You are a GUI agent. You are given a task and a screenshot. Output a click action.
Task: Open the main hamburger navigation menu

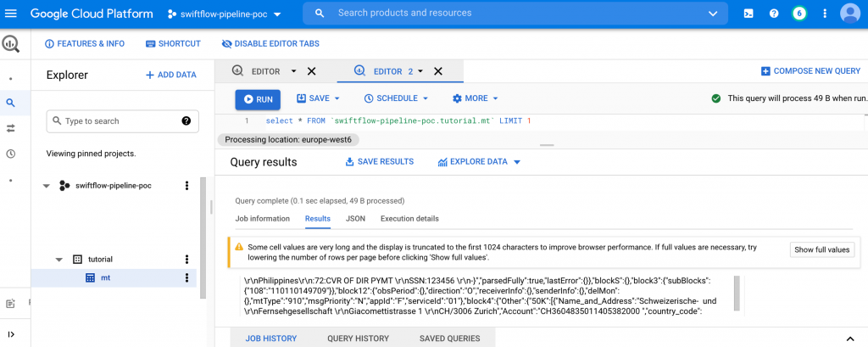(11, 14)
